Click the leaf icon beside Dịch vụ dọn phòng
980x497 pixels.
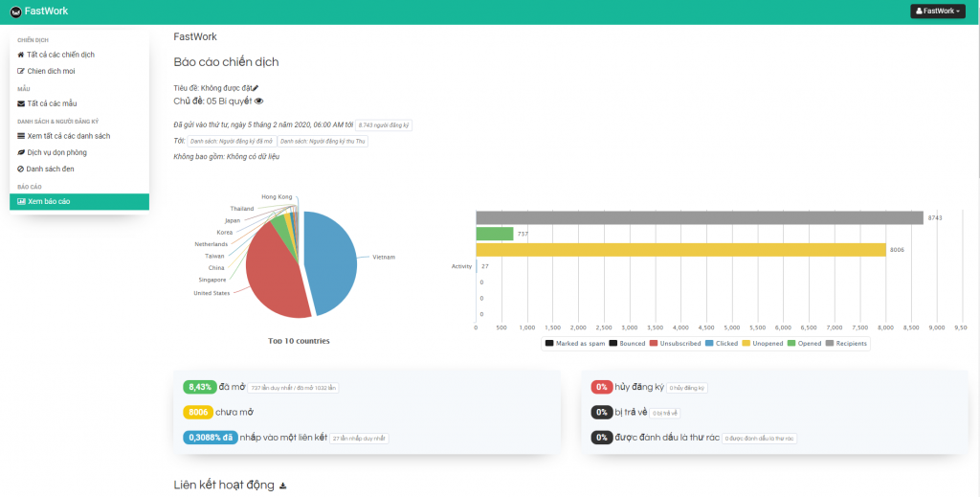pos(21,152)
